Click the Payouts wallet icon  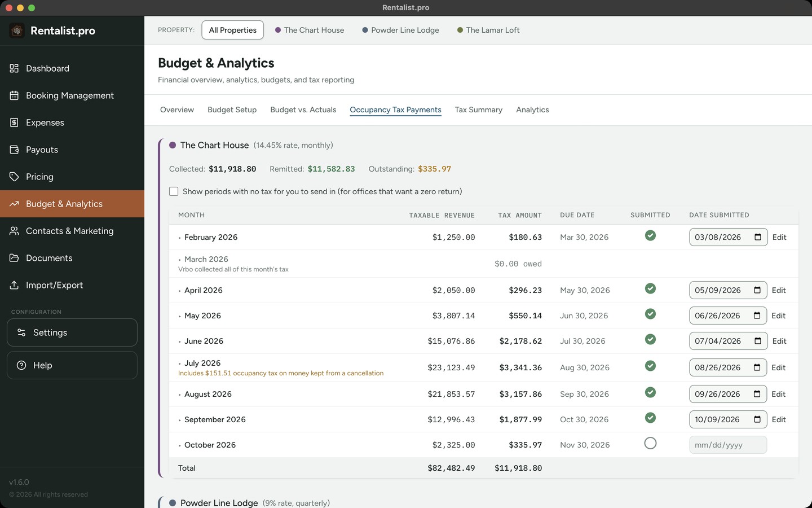pyautogui.click(x=14, y=150)
